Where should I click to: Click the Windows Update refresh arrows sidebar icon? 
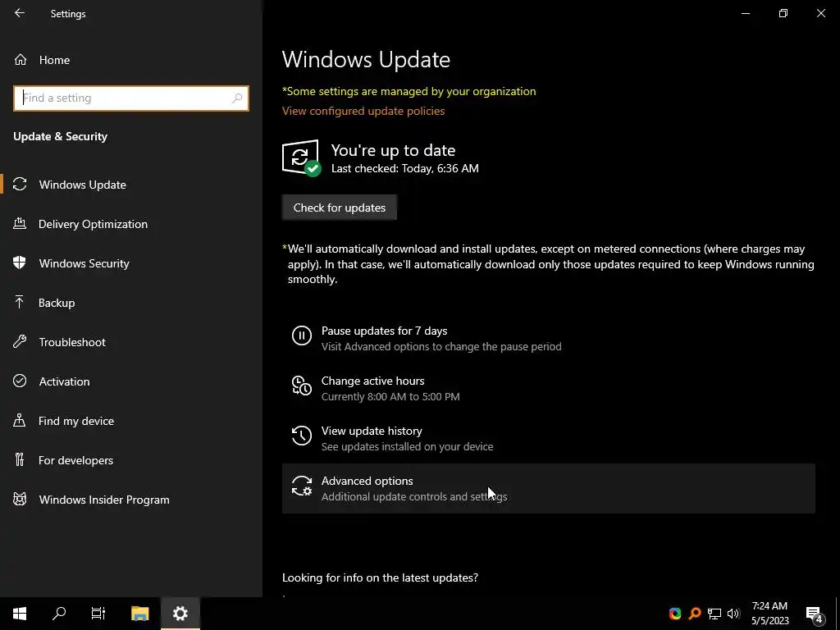[x=20, y=184]
